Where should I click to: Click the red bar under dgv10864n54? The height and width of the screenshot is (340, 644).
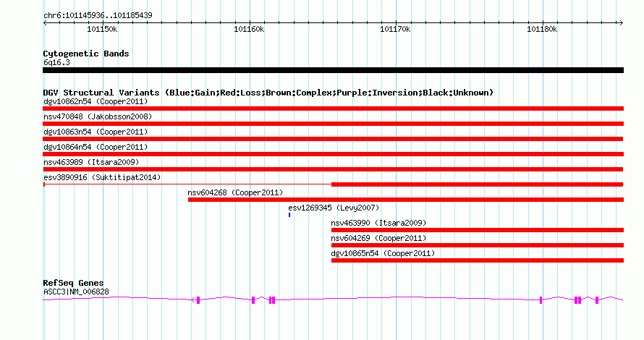333,154
